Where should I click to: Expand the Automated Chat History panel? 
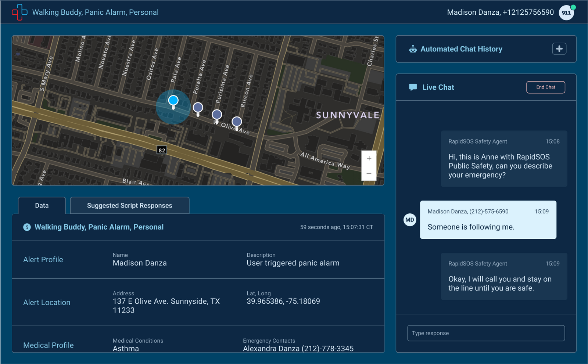point(559,48)
